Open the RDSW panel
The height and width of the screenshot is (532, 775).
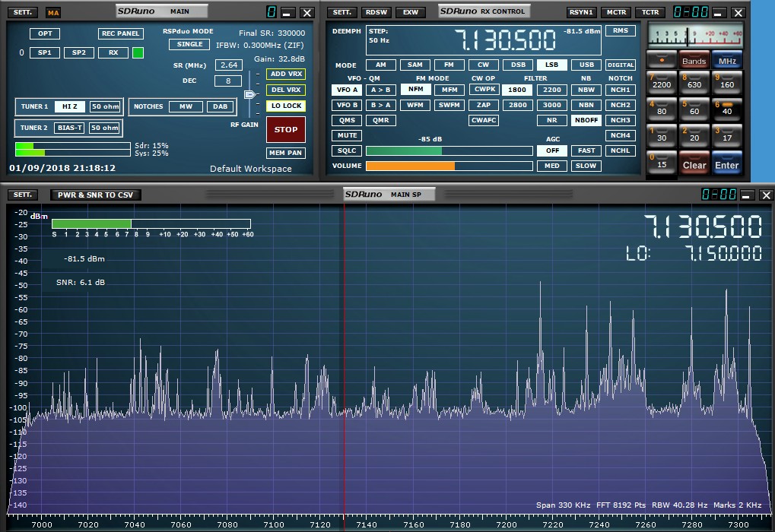coord(376,12)
